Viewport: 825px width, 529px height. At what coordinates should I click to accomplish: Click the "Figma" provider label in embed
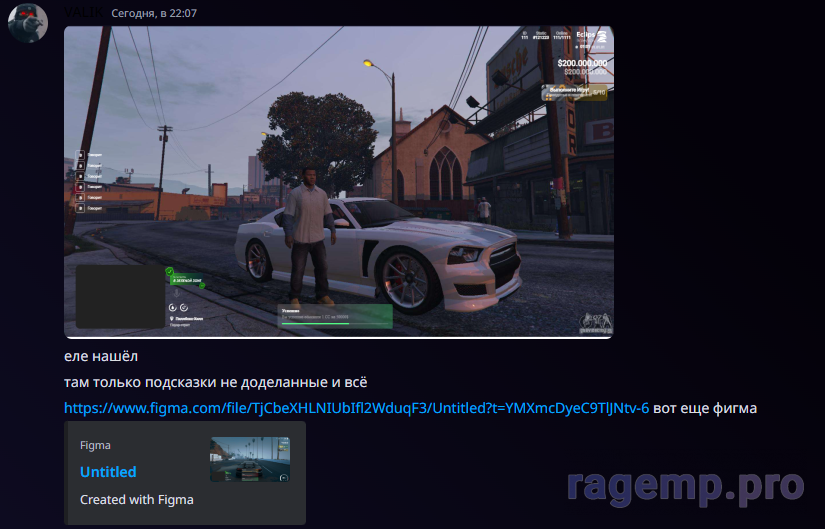95,445
